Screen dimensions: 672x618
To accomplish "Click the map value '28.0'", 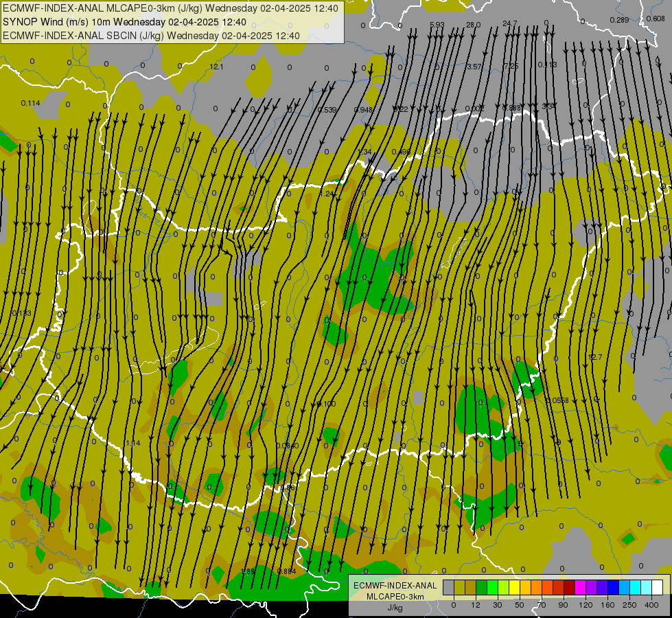I will point(474,25).
